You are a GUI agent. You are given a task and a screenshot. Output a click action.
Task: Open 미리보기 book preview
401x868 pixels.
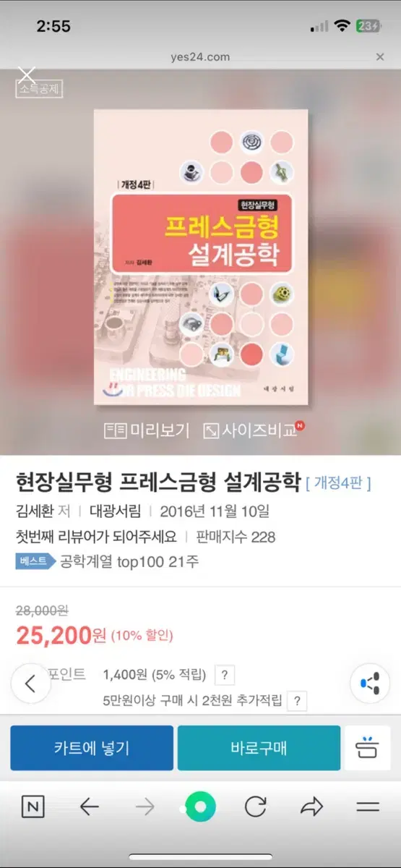[x=147, y=430]
